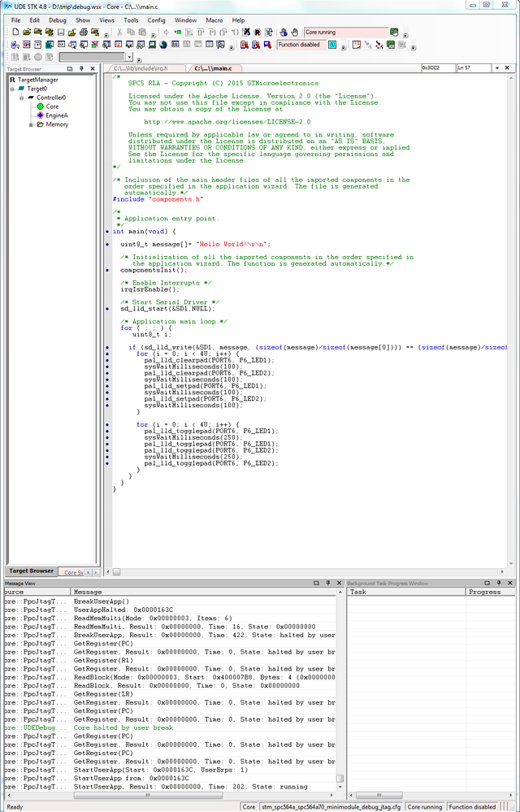Toggle breakpoint dot at int main(void) line
The image size is (520, 812).
point(107,232)
